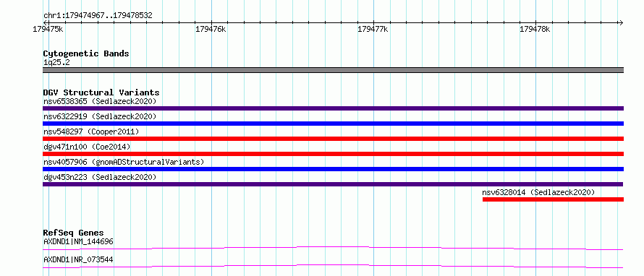This screenshot has width=644, height=276.
Task: Open the RefSeq Genes track title
Action: (x=74, y=233)
